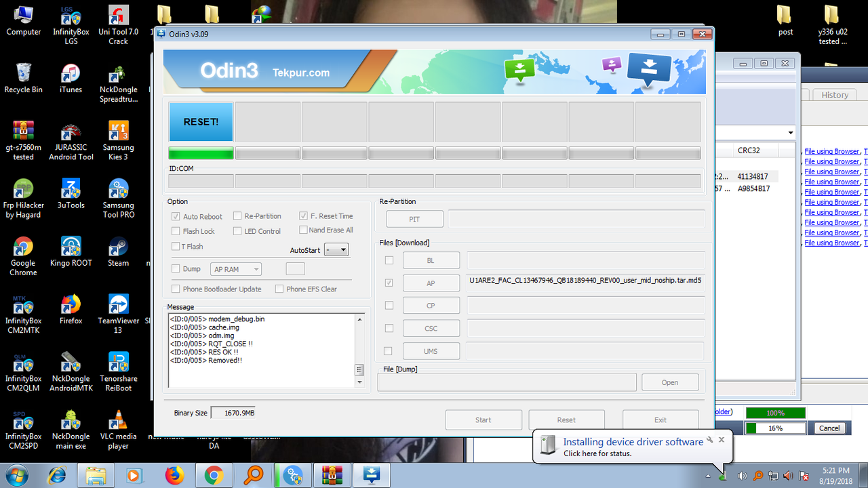Viewport: 868px width, 488px height.
Task: Open the InfinityBox CM2QLM shortcut
Action: (23, 372)
